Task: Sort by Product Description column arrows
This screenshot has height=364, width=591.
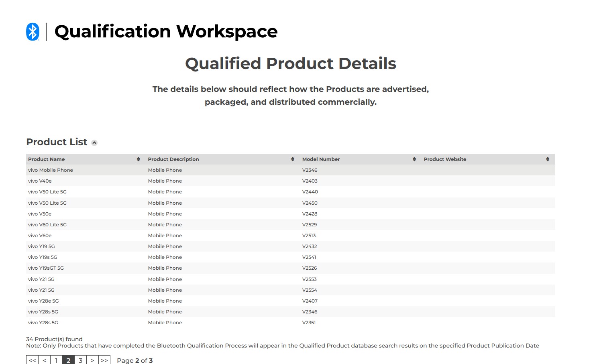Action: (x=292, y=159)
